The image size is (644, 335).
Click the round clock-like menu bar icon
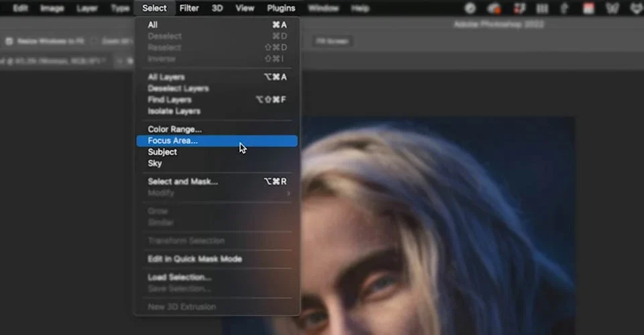pyautogui.click(x=470, y=8)
